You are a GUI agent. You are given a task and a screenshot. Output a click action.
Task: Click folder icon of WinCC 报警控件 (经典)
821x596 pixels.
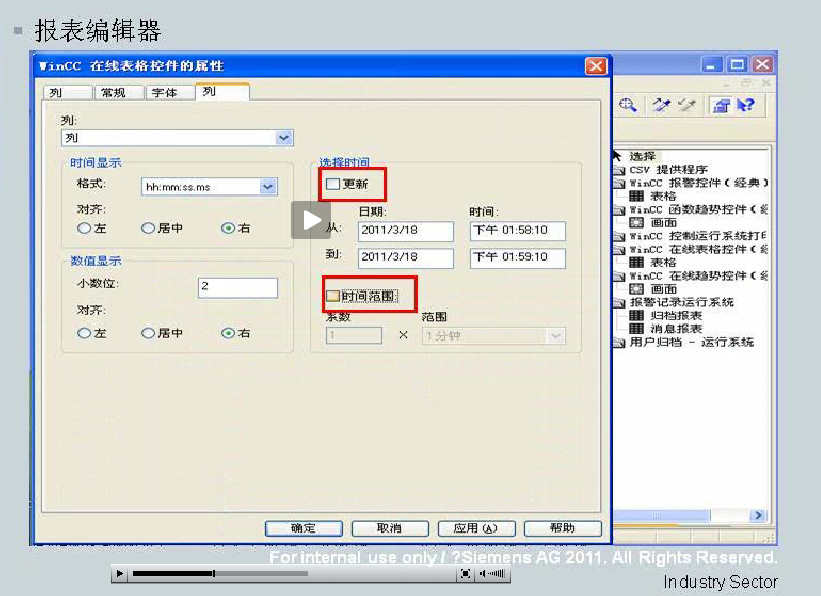(x=619, y=183)
